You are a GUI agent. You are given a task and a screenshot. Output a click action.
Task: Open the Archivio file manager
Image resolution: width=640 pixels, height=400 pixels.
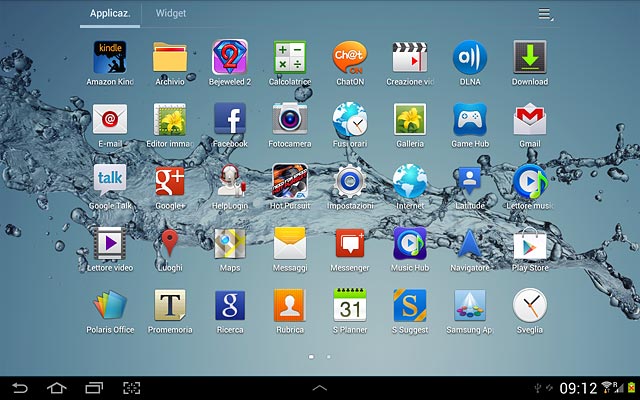(170, 57)
